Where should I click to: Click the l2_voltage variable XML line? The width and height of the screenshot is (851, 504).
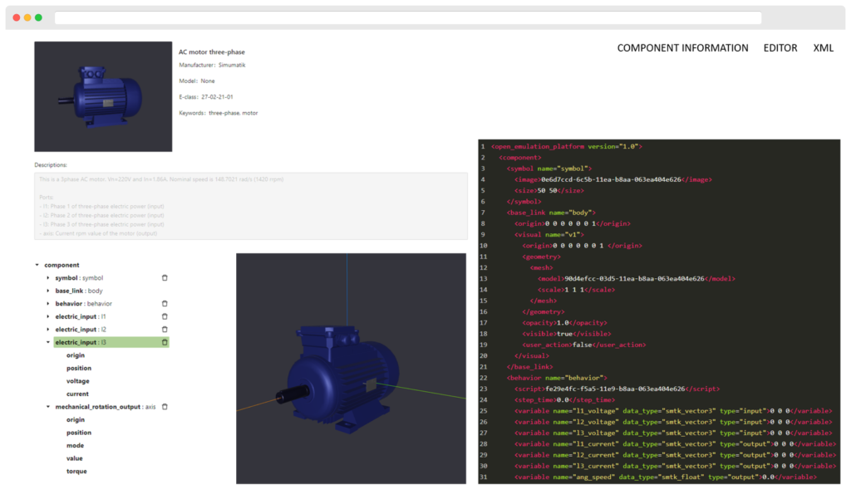point(673,422)
